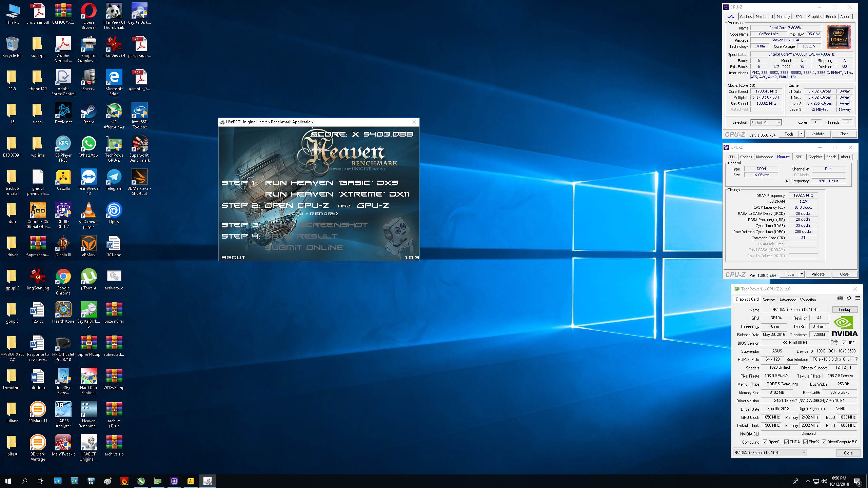
Task: Open Tools dropdown arrow in top CPU-Z
Action: pyautogui.click(x=801, y=134)
